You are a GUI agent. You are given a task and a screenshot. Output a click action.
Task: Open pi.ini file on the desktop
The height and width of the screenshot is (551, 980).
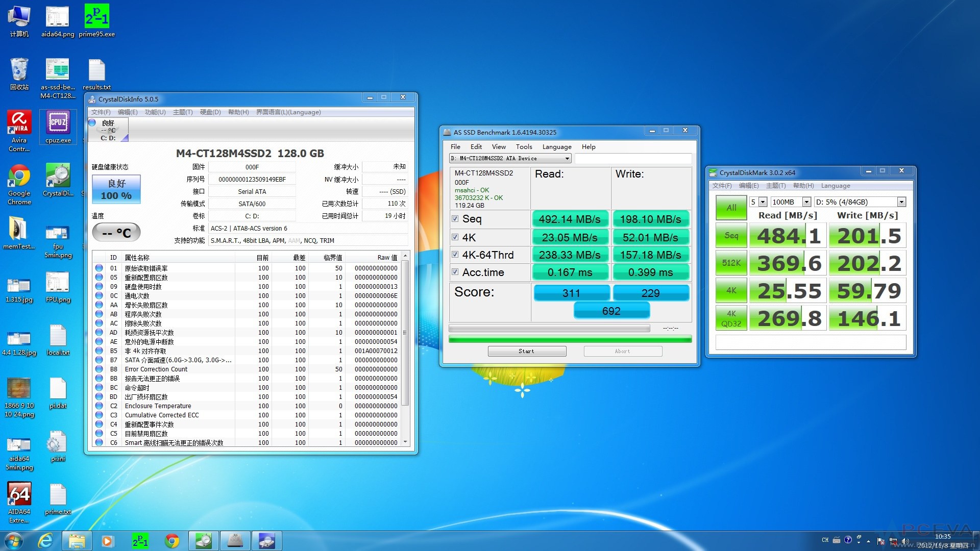(58, 446)
